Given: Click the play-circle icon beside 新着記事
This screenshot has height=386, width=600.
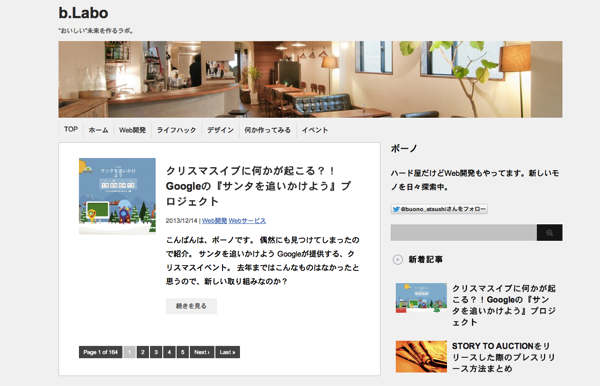Looking at the screenshot, I should (398, 260).
